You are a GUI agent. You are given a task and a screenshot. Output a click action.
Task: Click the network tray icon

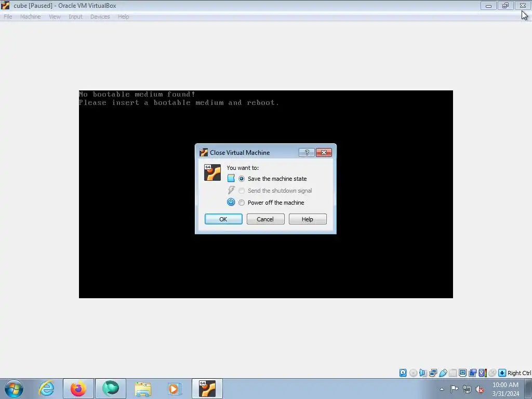(x=467, y=389)
